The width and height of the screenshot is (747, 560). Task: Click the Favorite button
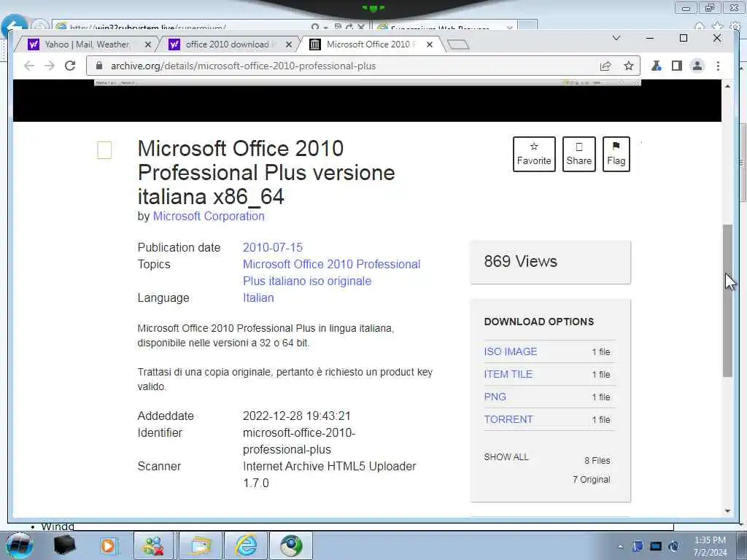534,155
